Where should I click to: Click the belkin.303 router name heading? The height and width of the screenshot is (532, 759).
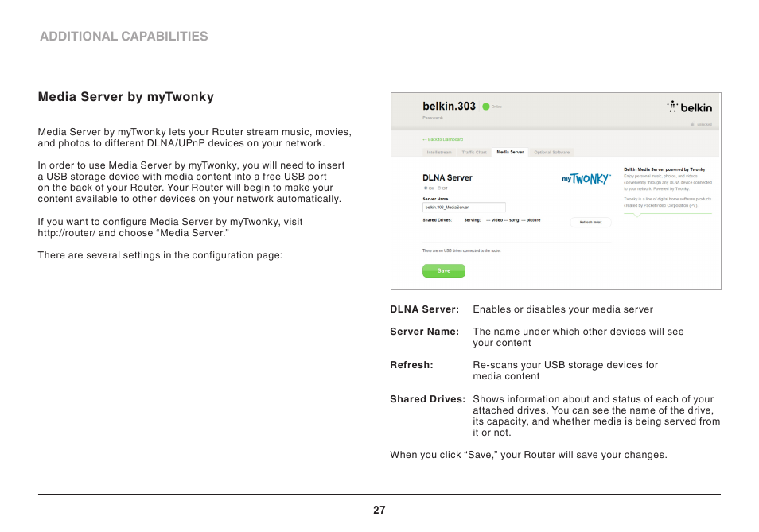click(x=450, y=107)
